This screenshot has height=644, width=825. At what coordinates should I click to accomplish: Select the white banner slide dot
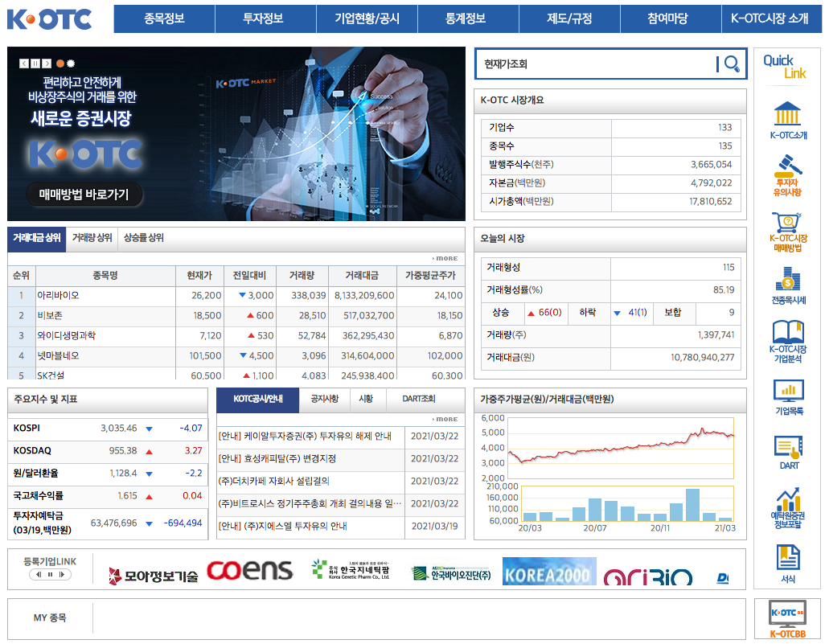[71, 64]
